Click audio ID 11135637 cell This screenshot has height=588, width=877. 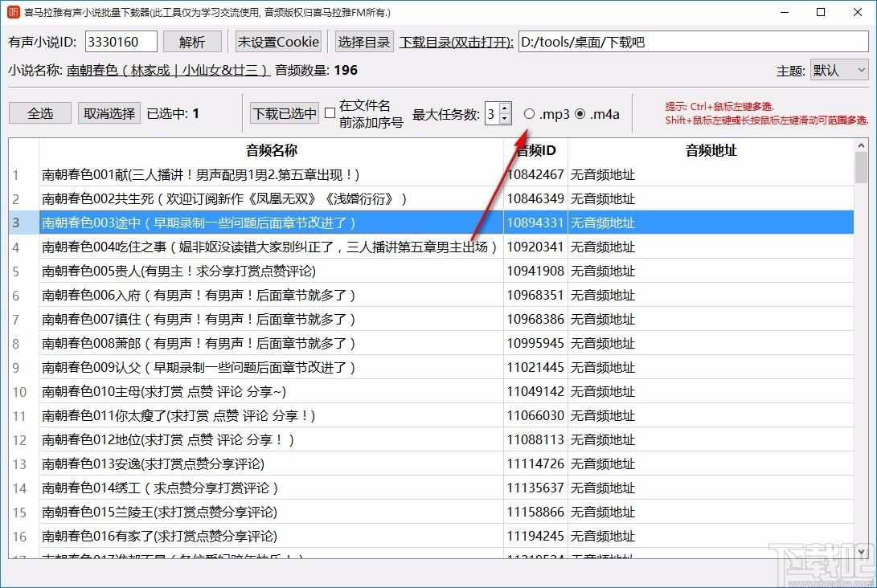click(535, 488)
